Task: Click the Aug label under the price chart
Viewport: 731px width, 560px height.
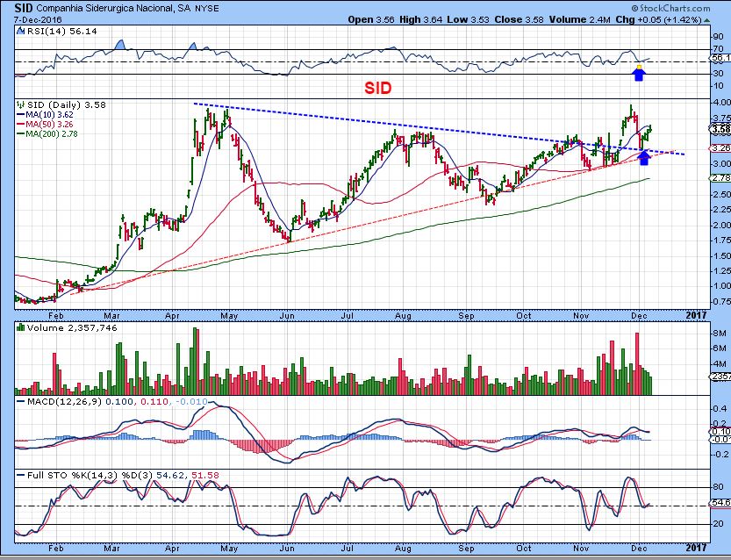Action: [403, 316]
